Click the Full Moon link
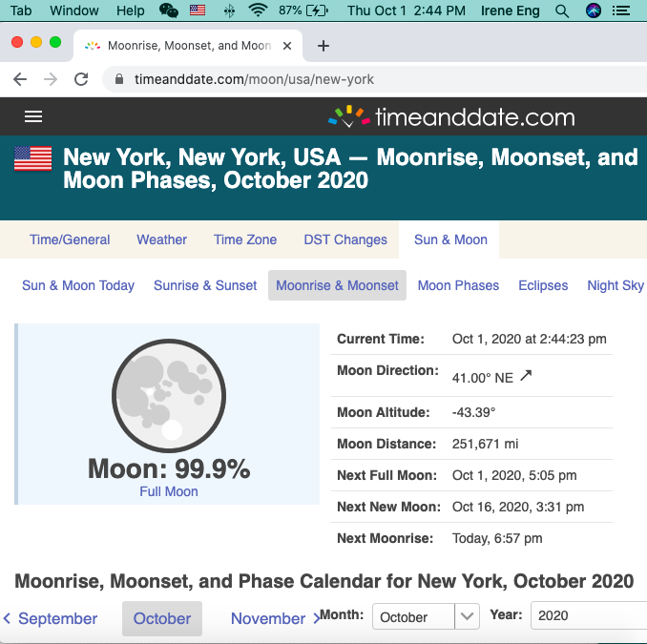 [169, 491]
